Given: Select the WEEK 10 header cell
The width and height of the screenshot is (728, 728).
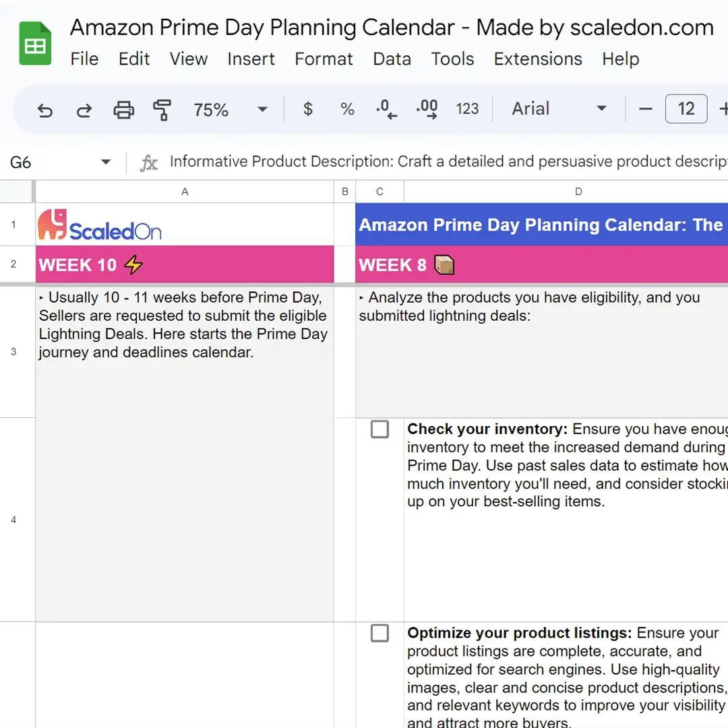Looking at the screenshot, I should click(185, 264).
